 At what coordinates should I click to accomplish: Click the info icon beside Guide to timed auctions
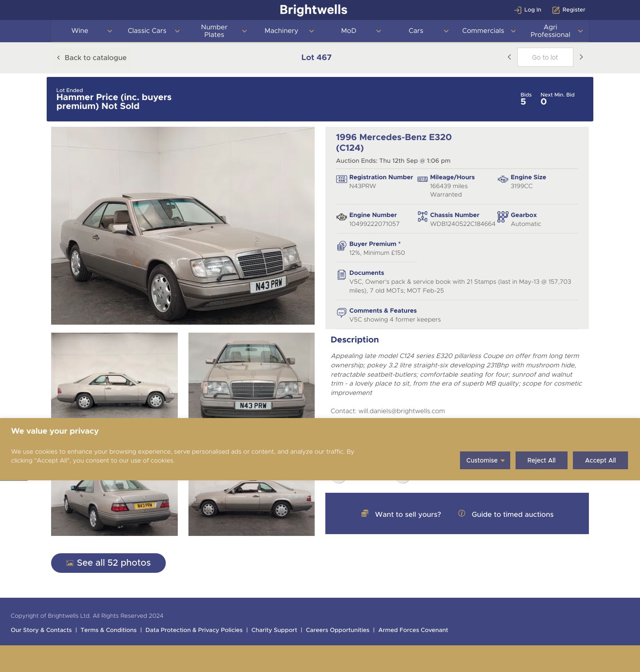[x=462, y=513]
